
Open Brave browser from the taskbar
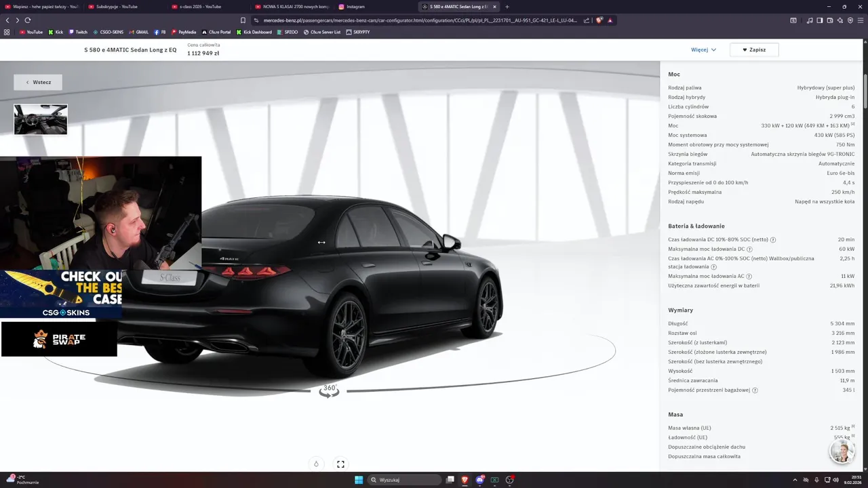coord(465,480)
